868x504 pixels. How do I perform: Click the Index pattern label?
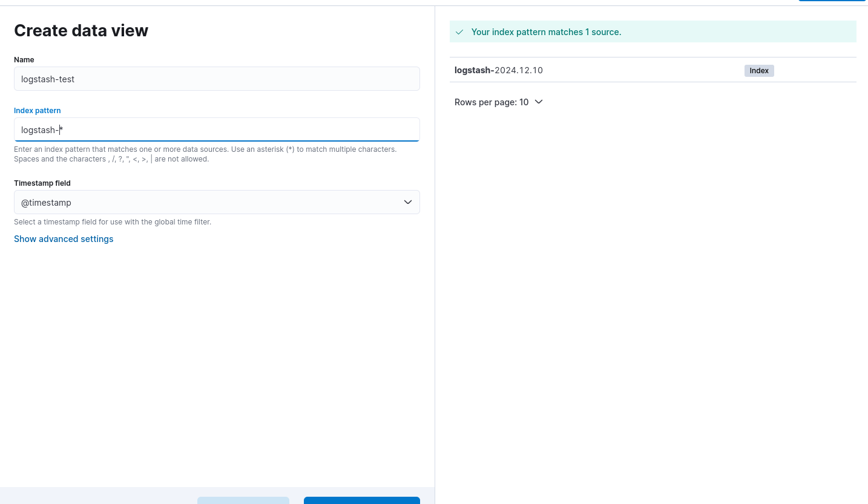(x=38, y=111)
